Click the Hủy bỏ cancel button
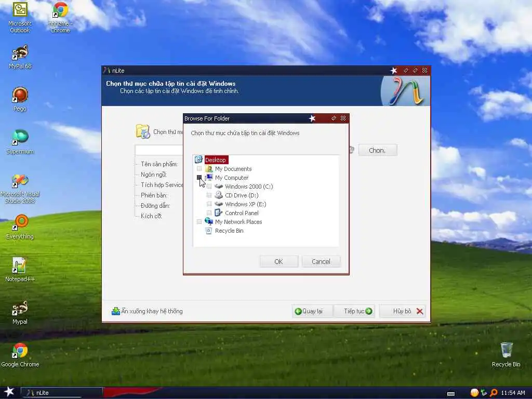 (x=403, y=311)
